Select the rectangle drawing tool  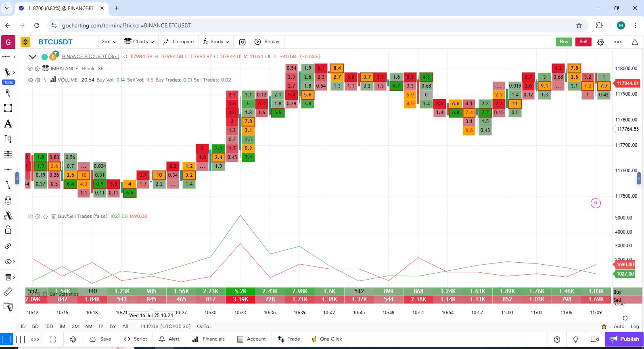pyautogui.click(x=8, y=108)
